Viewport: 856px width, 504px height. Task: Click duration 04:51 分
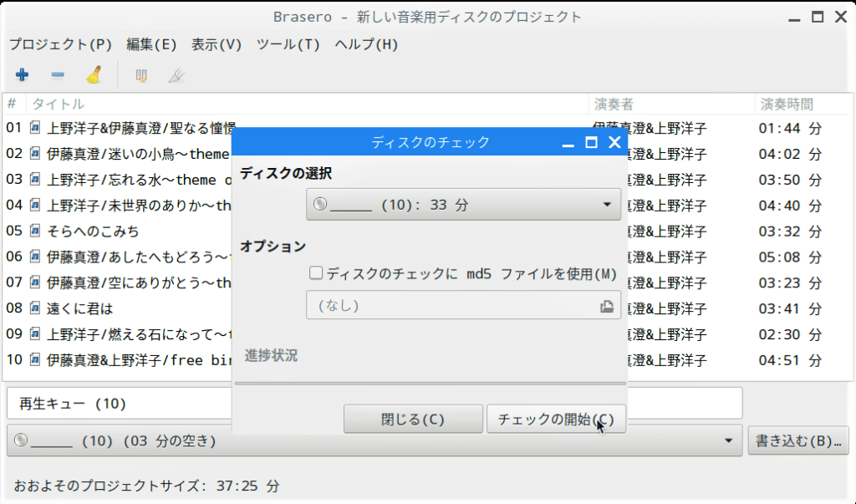point(790,360)
